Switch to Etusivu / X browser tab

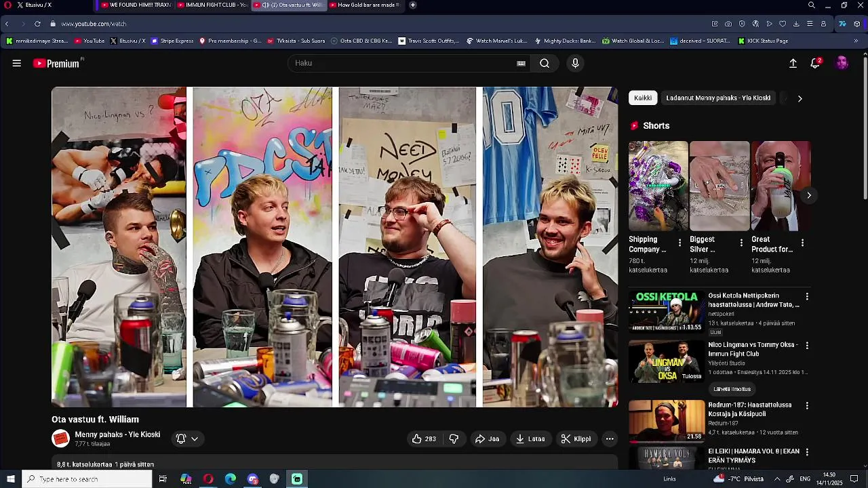53,5
